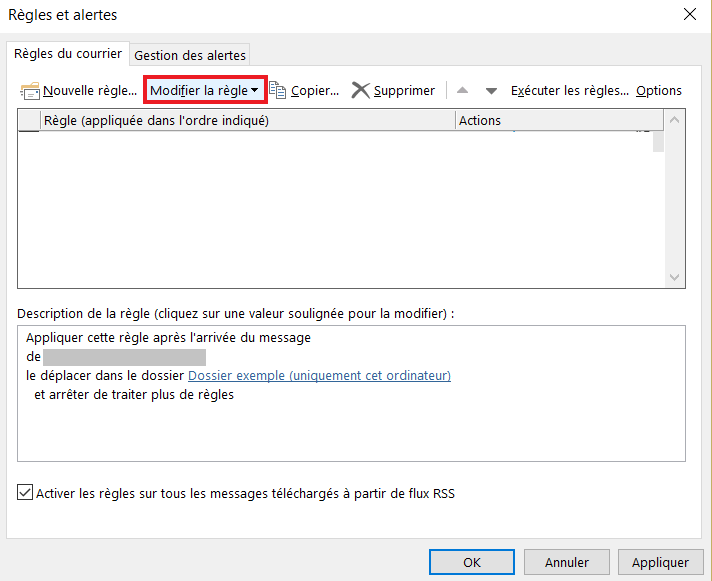Viewport: 712px width, 581px height.
Task: Open Exécuter les règles
Action: (570, 91)
